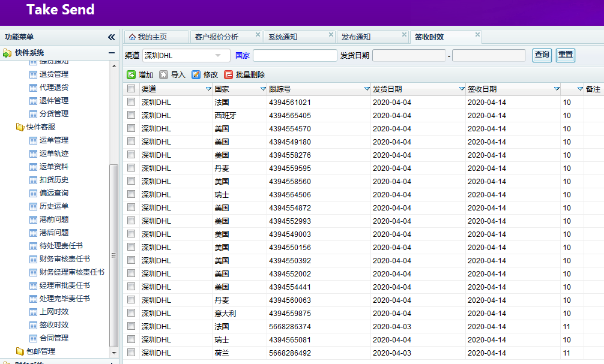Open the 跟踪号 column filter arrow
Screen dimensions: 604x364
pos(367,89)
